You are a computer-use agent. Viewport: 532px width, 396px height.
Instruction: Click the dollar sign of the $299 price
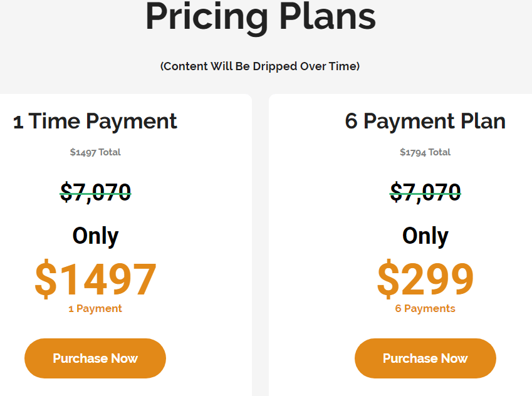[388, 279]
